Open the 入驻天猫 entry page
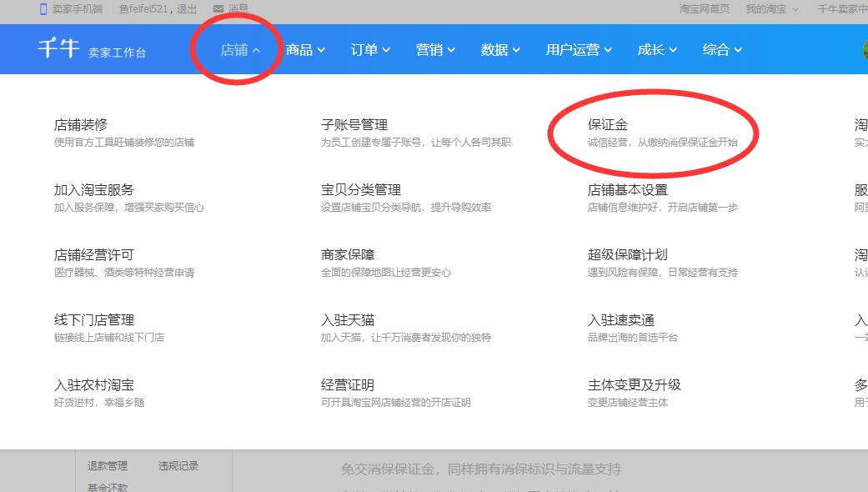868x492 pixels. [x=346, y=319]
